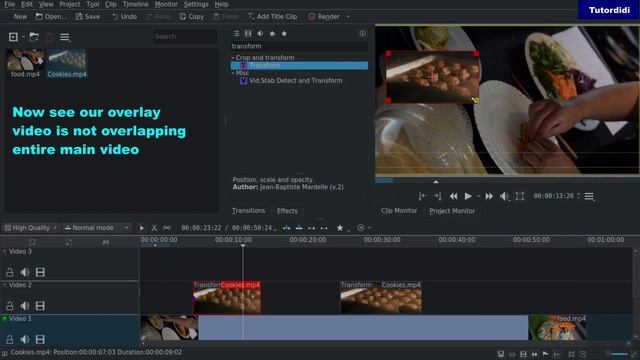Toggle lock on Video 2 track
The width and height of the screenshot is (640, 360).
pyautogui.click(x=9, y=306)
